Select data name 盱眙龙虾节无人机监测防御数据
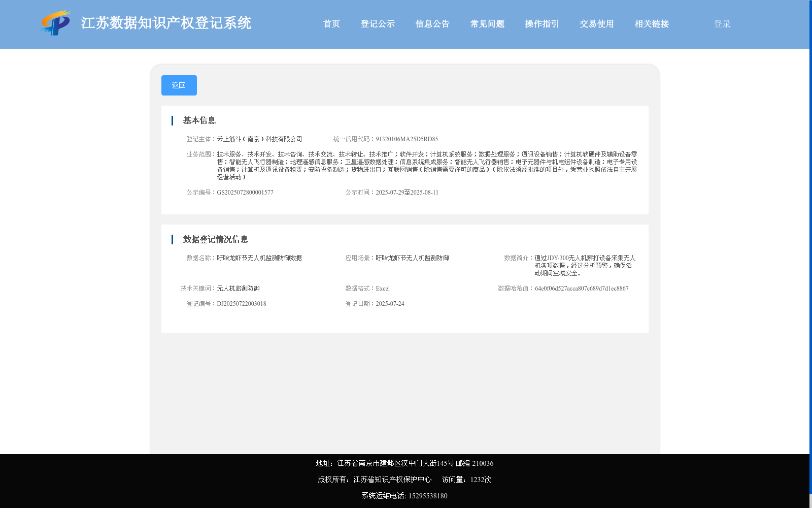812x508 pixels. point(259,258)
